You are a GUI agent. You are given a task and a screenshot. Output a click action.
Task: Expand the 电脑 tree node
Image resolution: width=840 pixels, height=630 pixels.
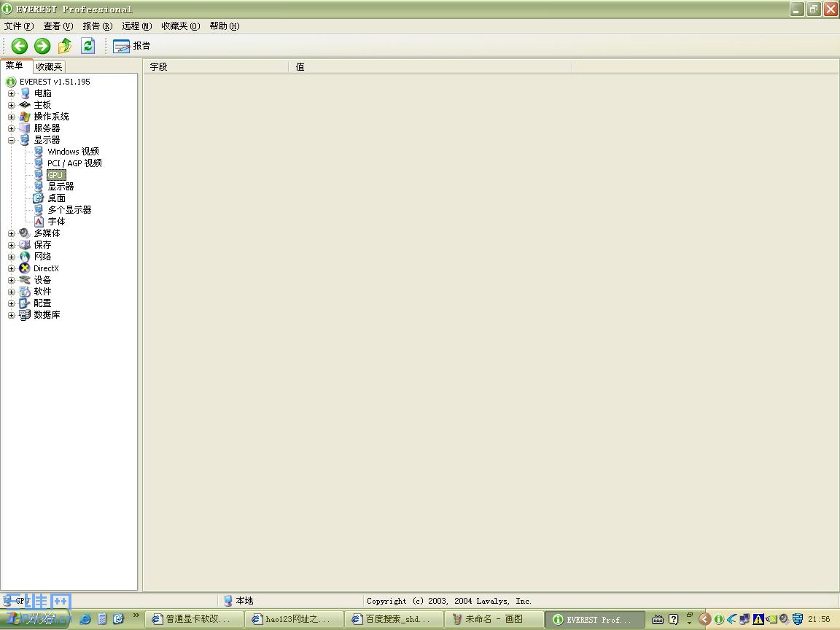pyautogui.click(x=11, y=93)
